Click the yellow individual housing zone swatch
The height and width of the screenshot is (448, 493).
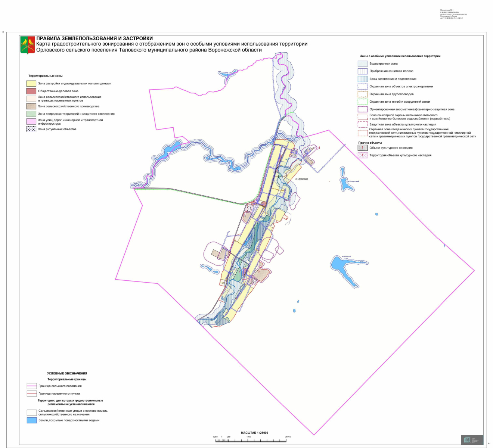click(31, 84)
